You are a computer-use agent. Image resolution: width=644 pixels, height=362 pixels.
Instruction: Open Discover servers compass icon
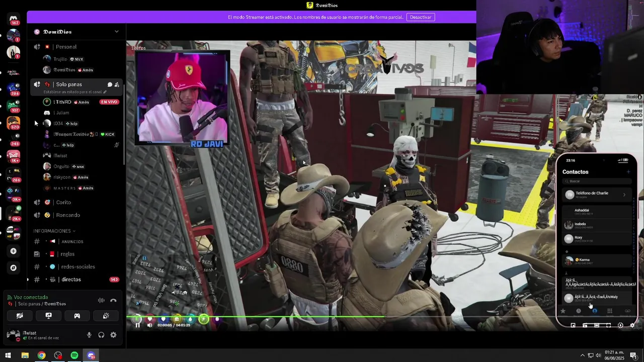(x=14, y=268)
